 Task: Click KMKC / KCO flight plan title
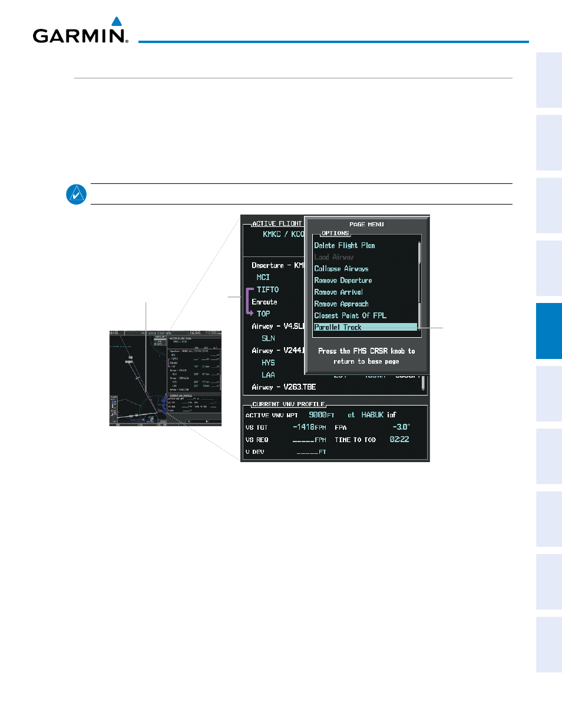[283, 234]
